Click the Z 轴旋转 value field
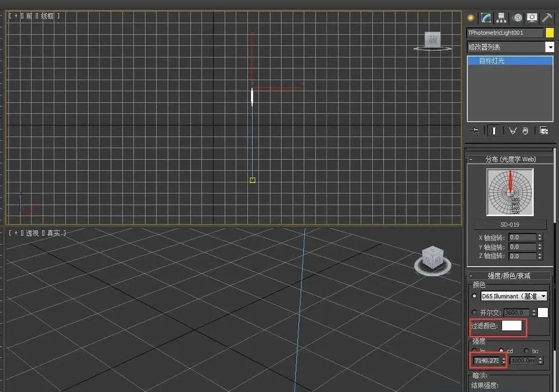Viewport: 559px width, 392px height. point(522,256)
